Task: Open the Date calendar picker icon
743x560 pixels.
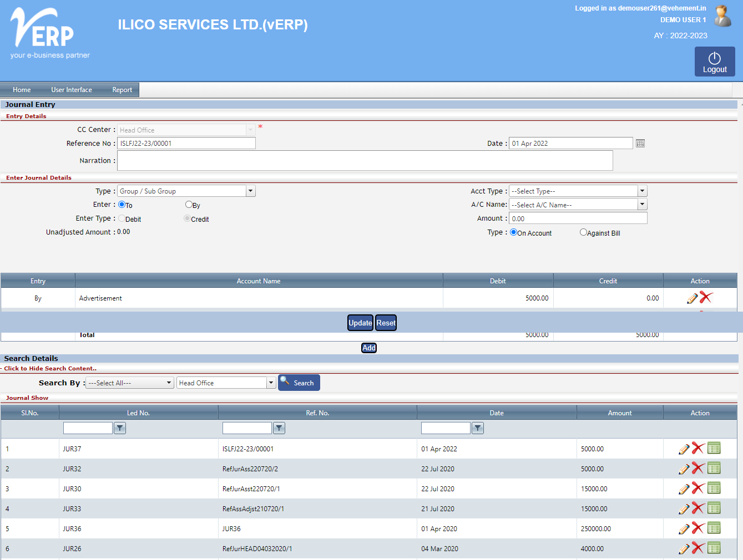Action: click(x=640, y=144)
